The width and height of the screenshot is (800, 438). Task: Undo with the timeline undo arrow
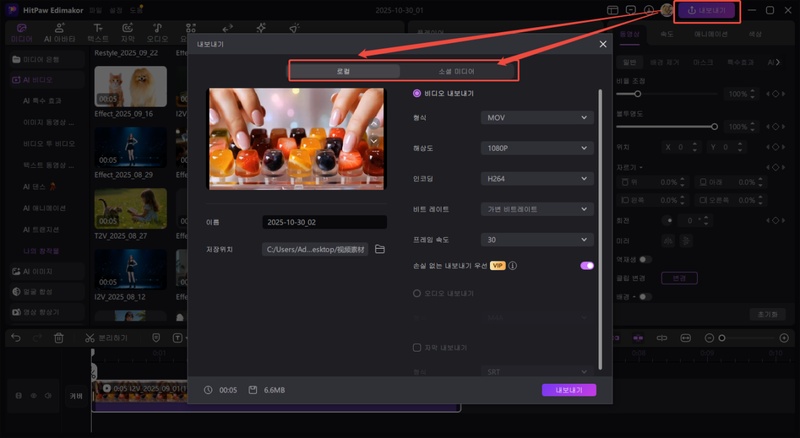coord(16,338)
